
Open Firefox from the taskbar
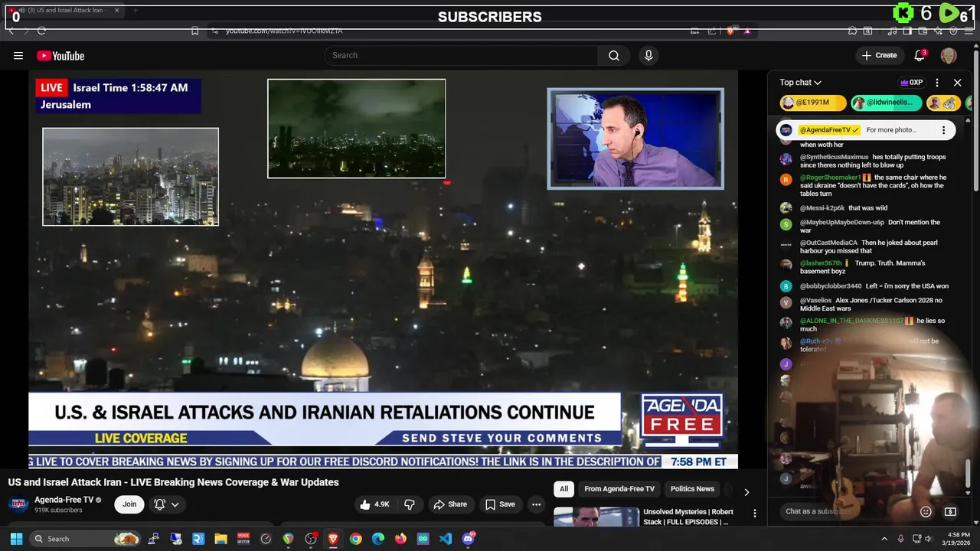(400, 539)
